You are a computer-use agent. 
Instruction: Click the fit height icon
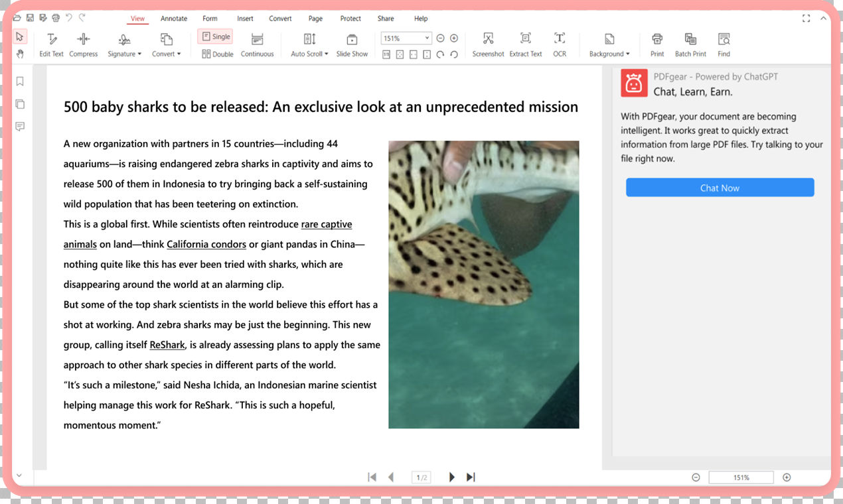427,54
